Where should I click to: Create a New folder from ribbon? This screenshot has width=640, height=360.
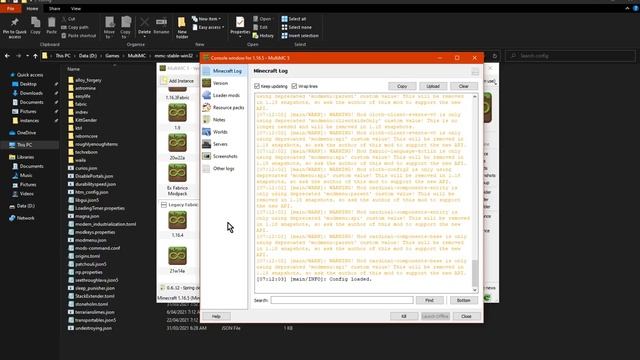coord(182,28)
